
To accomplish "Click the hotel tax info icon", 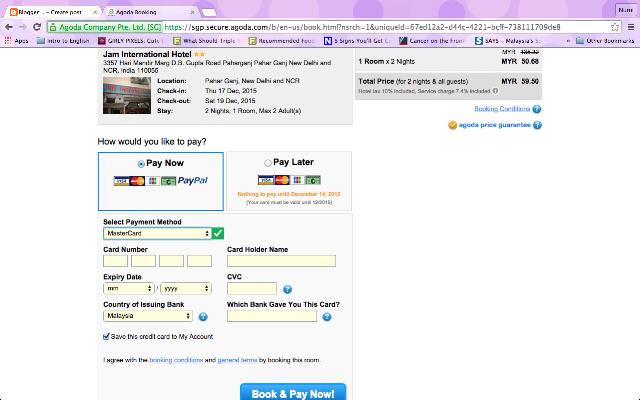I will coord(495,91).
